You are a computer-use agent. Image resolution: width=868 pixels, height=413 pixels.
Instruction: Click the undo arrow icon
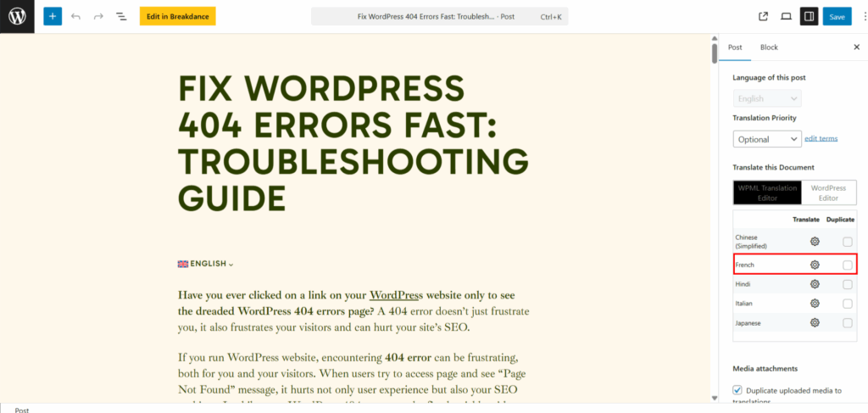(76, 16)
